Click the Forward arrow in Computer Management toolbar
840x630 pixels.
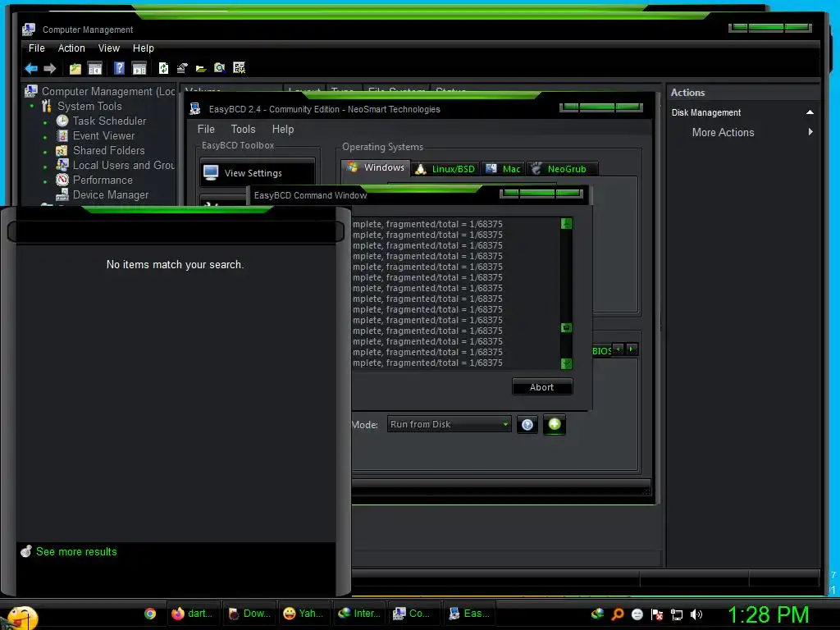(x=50, y=68)
